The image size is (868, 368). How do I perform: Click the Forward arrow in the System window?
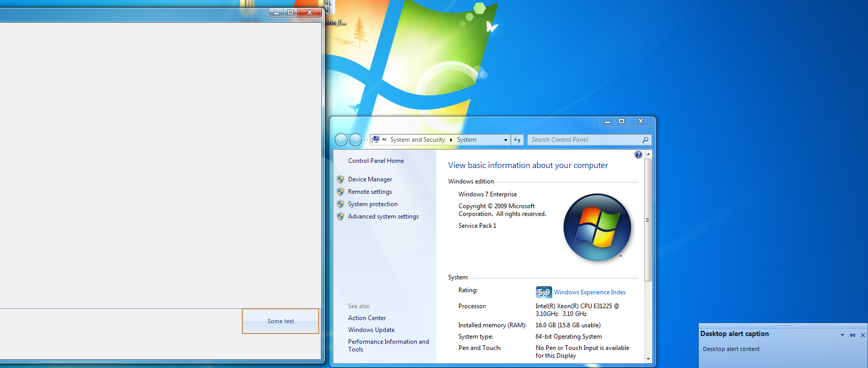[x=356, y=140]
